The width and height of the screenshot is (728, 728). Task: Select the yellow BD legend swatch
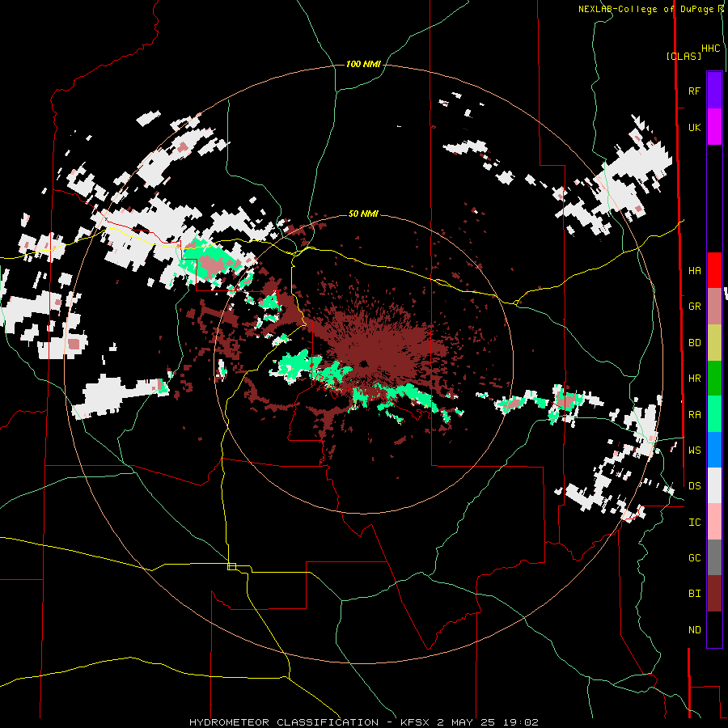pyautogui.click(x=714, y=343)
